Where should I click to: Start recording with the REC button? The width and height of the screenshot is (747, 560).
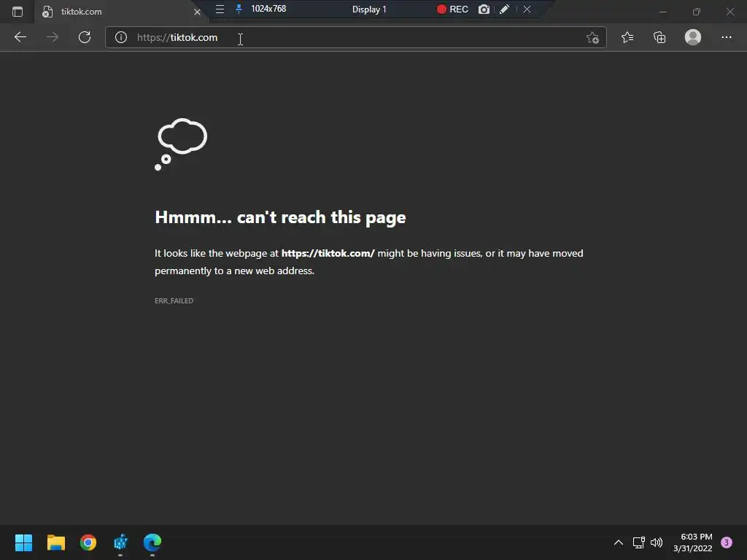point(452,9)
